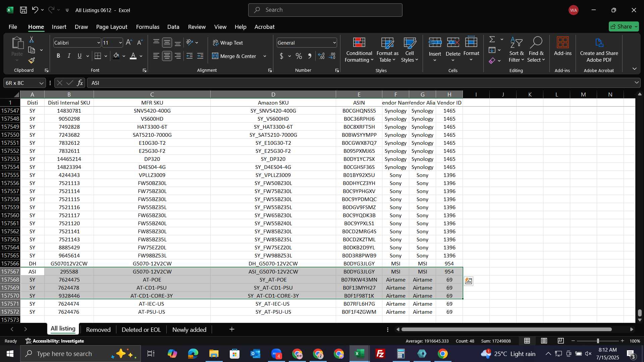Click the Clear eraser icon
Image resolution: width=644 pixels, height=362 pixels.
(492, 61)
